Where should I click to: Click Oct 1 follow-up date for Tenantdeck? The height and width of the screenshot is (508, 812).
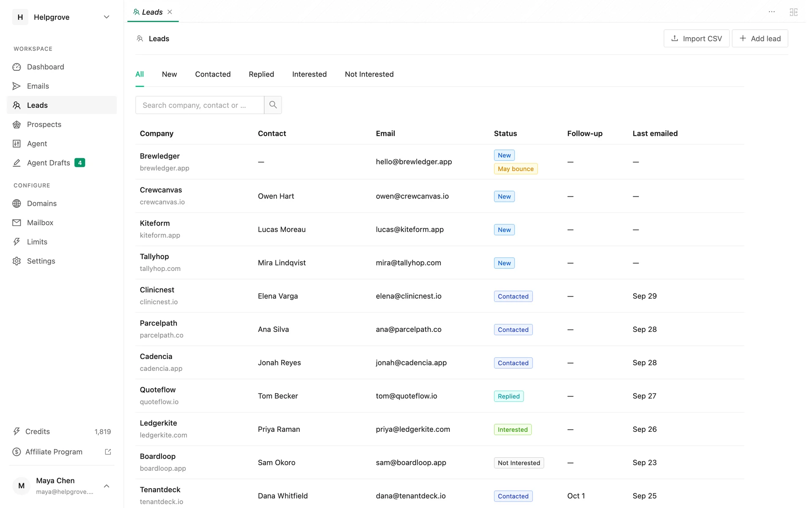[576, 496]
